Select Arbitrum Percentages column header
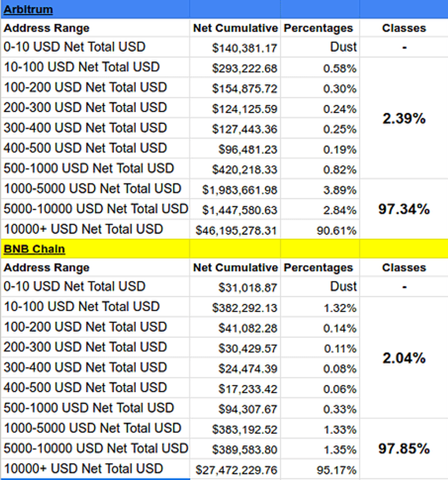The width and height of the screenshot is (448, 480). pos(318,28)
